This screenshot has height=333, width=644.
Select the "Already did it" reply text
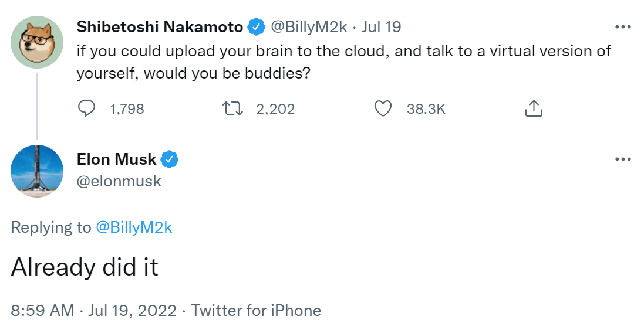pyautogui.click(x=85, y=267)
